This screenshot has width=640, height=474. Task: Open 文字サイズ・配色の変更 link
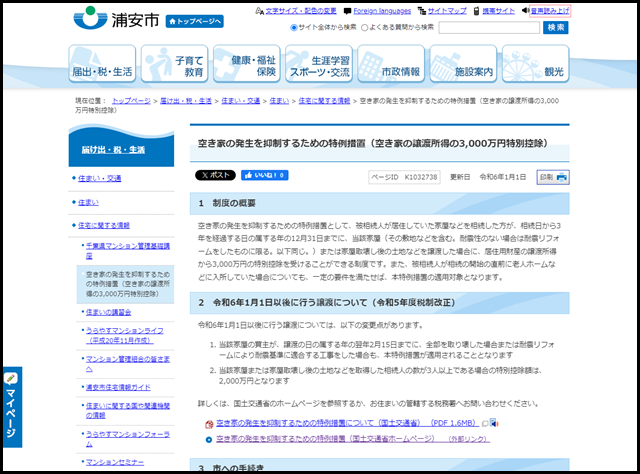pos(301,11)
